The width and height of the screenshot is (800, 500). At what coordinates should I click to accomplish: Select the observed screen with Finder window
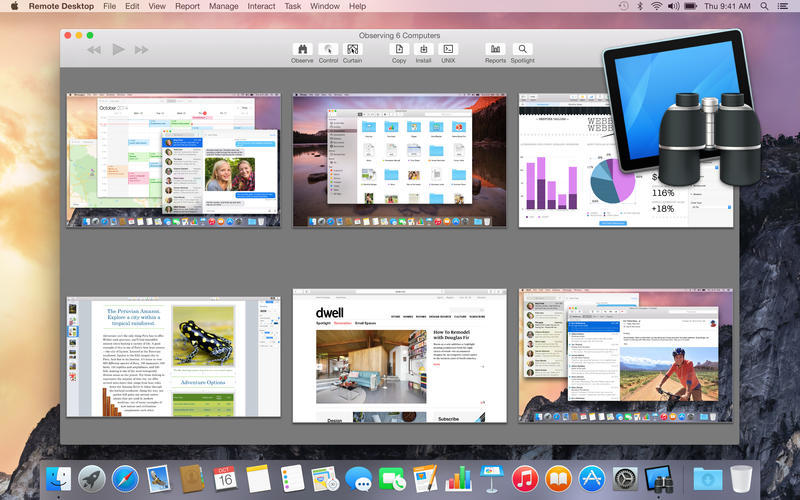click(x=399, y=160)
